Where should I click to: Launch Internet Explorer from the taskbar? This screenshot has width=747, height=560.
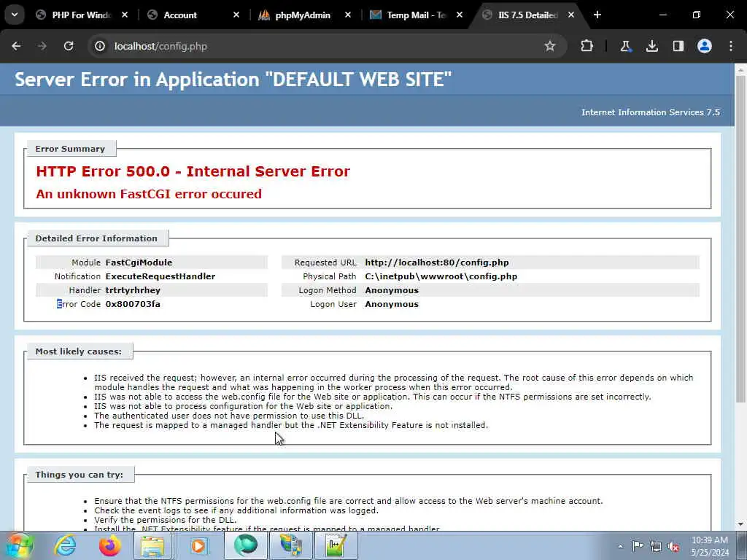pyautogui.click(x=65, y=545)
